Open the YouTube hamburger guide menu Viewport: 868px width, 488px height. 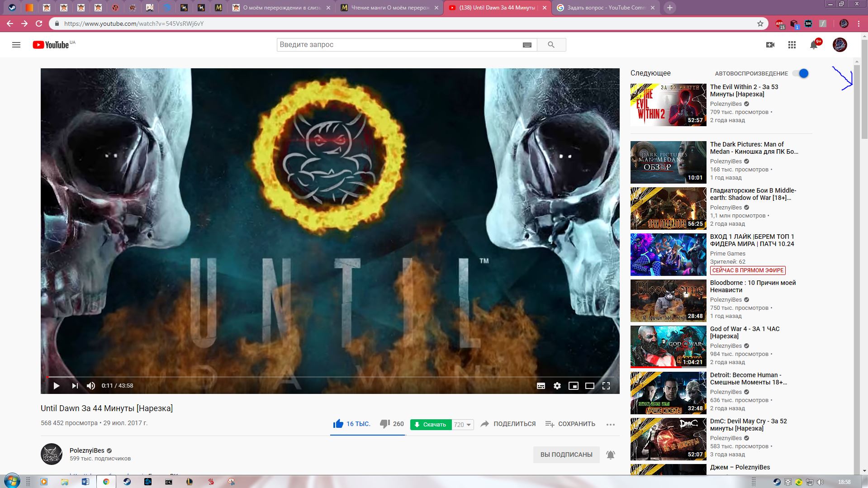[16, 45]
